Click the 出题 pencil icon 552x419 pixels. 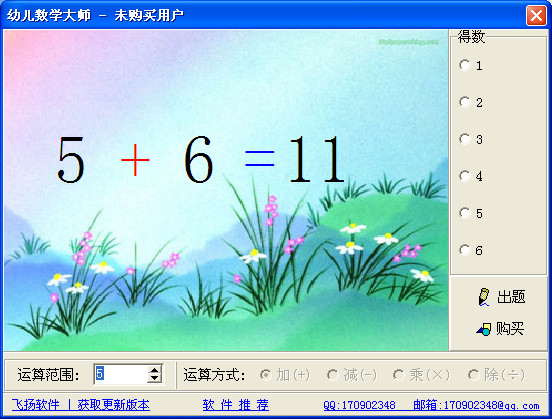pyautogui.click(x=484, y=297)
